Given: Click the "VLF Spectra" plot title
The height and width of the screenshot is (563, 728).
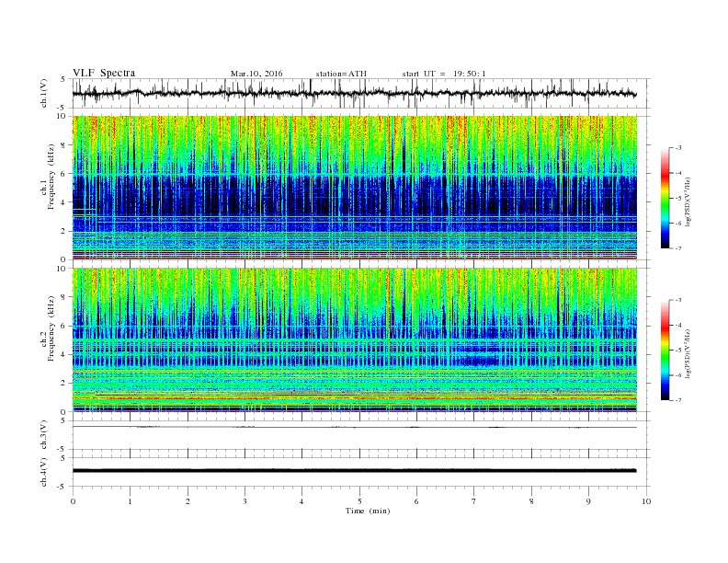Looking at the screenshot, I should 104,73.
